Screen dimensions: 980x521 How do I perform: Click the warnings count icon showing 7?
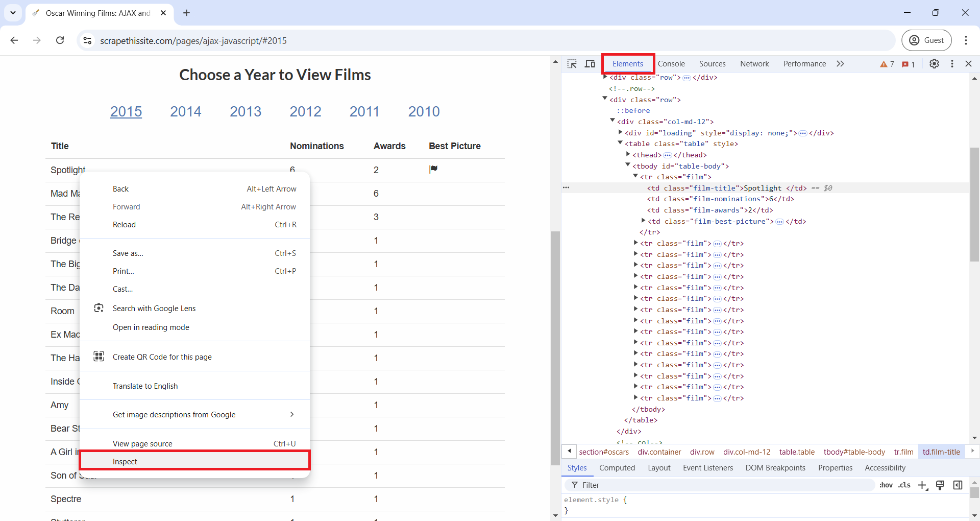(887, 64)
